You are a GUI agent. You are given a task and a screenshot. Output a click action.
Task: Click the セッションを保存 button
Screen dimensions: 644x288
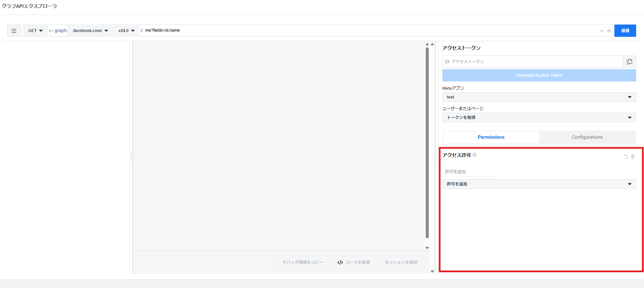401,262
